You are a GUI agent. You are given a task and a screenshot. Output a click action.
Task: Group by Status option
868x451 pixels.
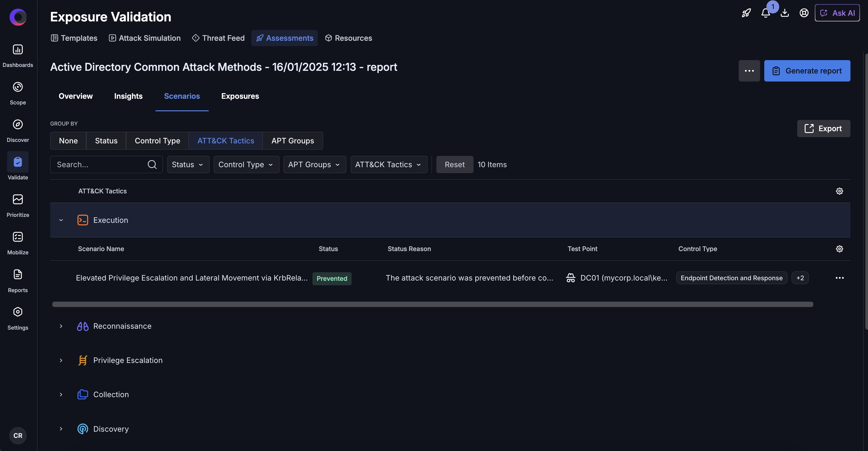(106, 141)
